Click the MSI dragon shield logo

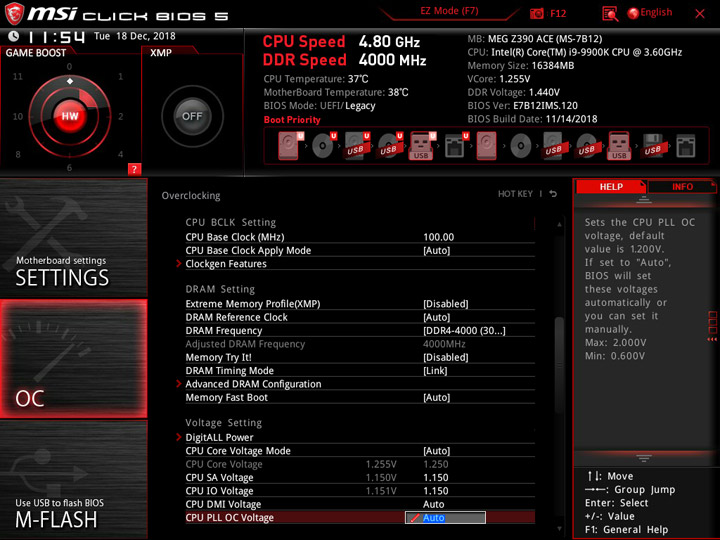point(14,14)
